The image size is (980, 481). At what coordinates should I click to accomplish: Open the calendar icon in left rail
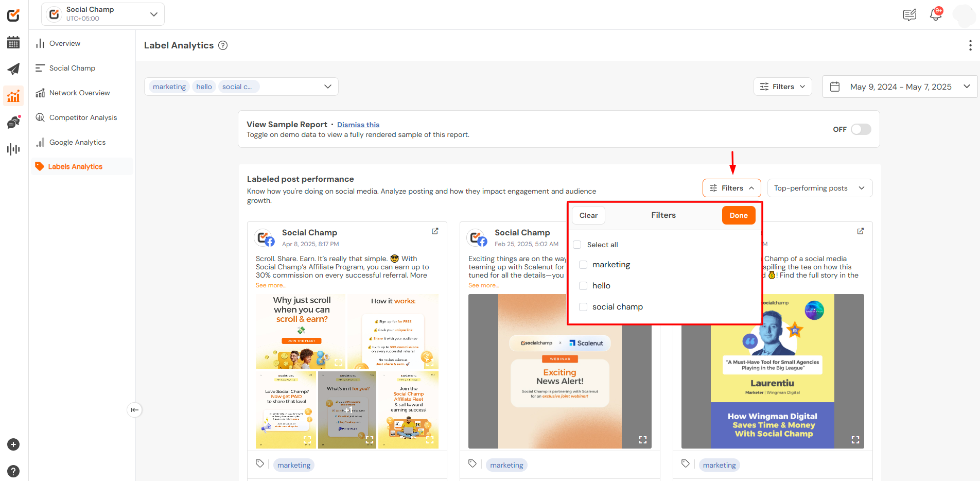pyautogui.click(x=13, y=42)
